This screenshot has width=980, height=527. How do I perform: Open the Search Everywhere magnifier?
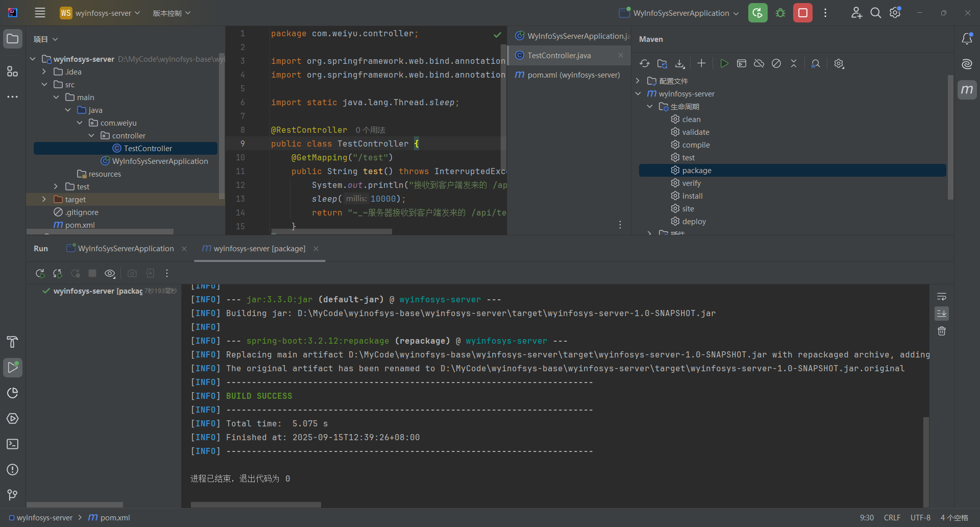point(876,12)
